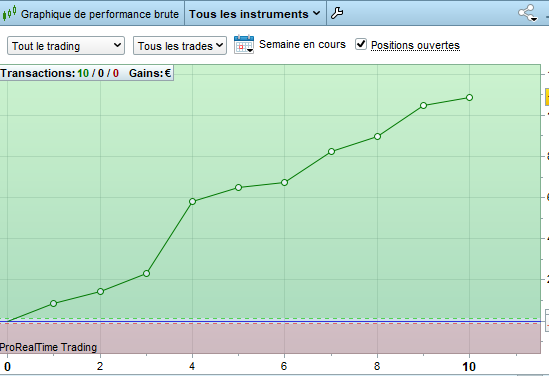Select data point for trade 3
The width and height of the screenshot is (549, 376).
147,273
